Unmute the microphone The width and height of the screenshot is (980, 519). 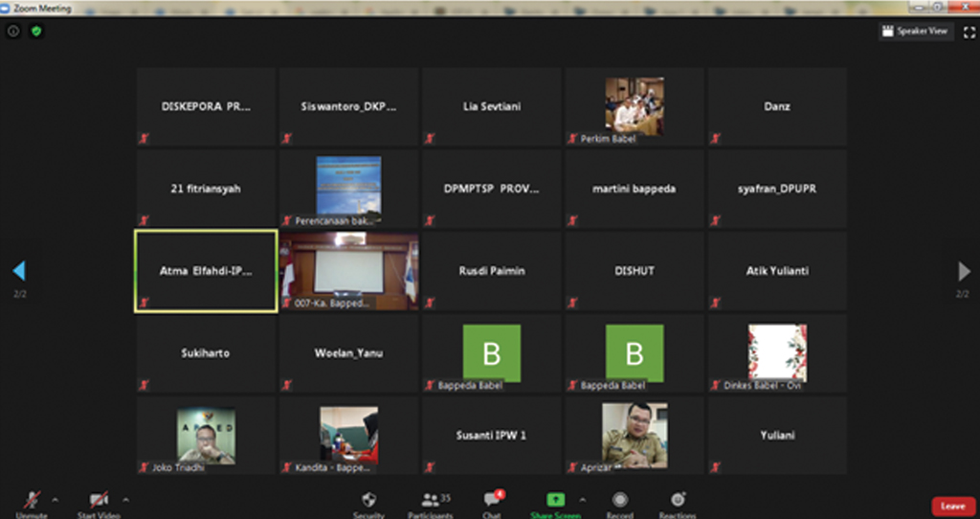(x=32, y=500)
